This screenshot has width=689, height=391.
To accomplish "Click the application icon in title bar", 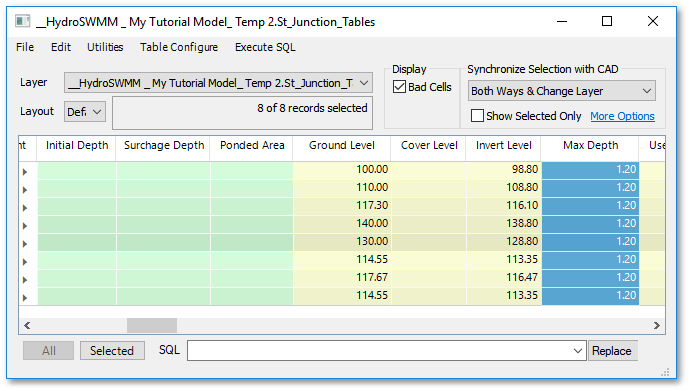I will (x=22, y=21).
